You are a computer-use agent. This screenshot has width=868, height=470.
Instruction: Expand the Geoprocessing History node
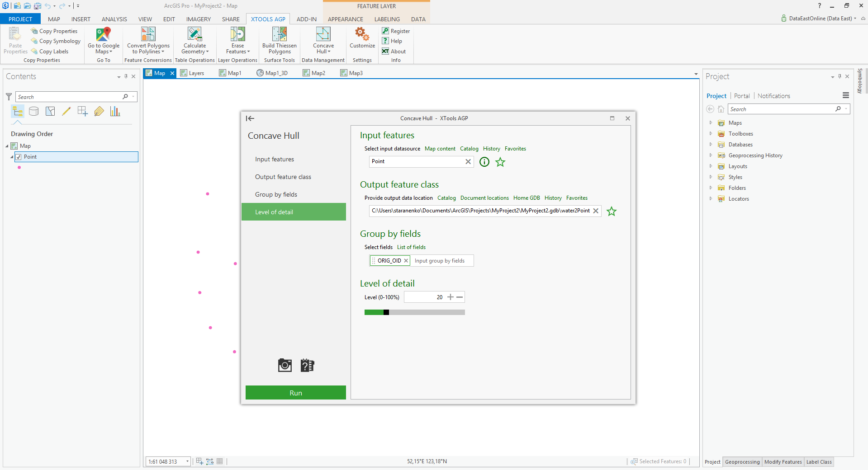711,155
